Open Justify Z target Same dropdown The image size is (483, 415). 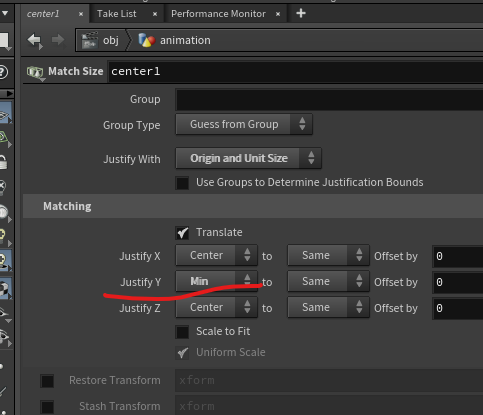pos(329,308)
